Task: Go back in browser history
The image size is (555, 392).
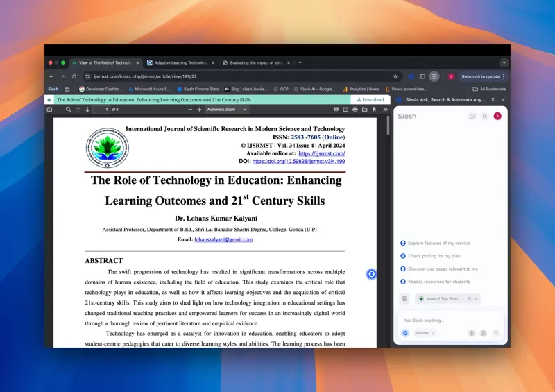Action: 51,76
